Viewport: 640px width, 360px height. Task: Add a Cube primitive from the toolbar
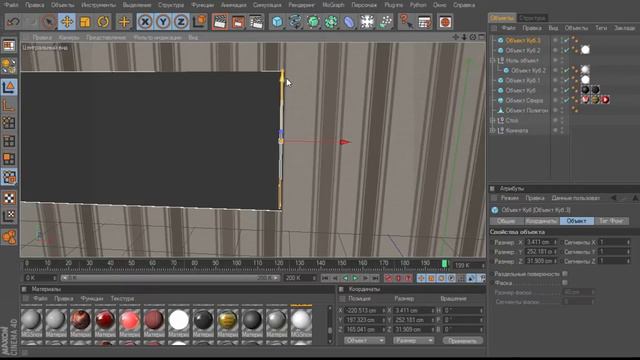tap(277, 22)
